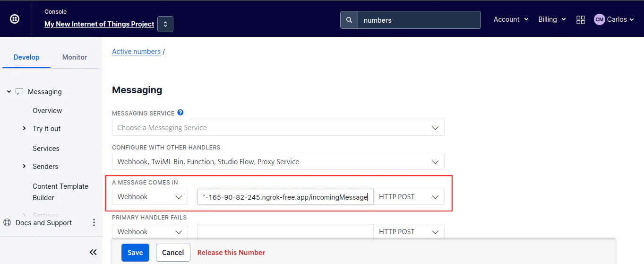Open Configure with other handlers dropdown

coord(278,162)
